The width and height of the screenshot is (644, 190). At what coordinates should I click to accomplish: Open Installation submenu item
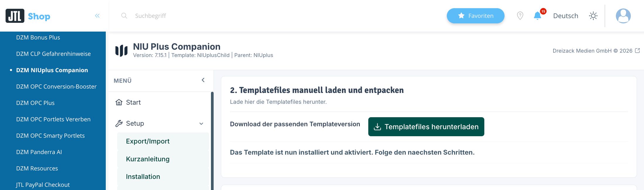(163, 177)
